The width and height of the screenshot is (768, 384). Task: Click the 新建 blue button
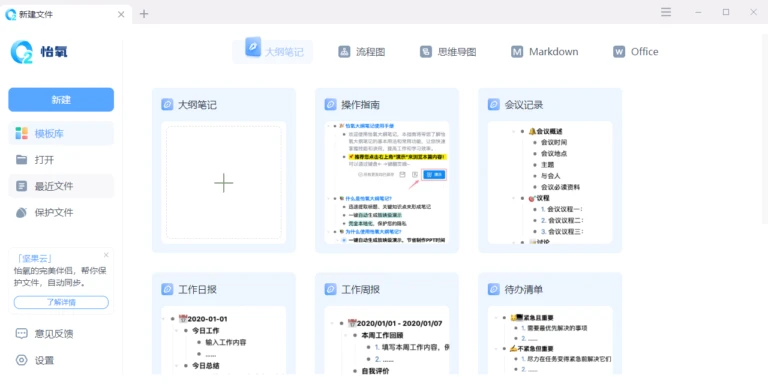pos(61,100)
